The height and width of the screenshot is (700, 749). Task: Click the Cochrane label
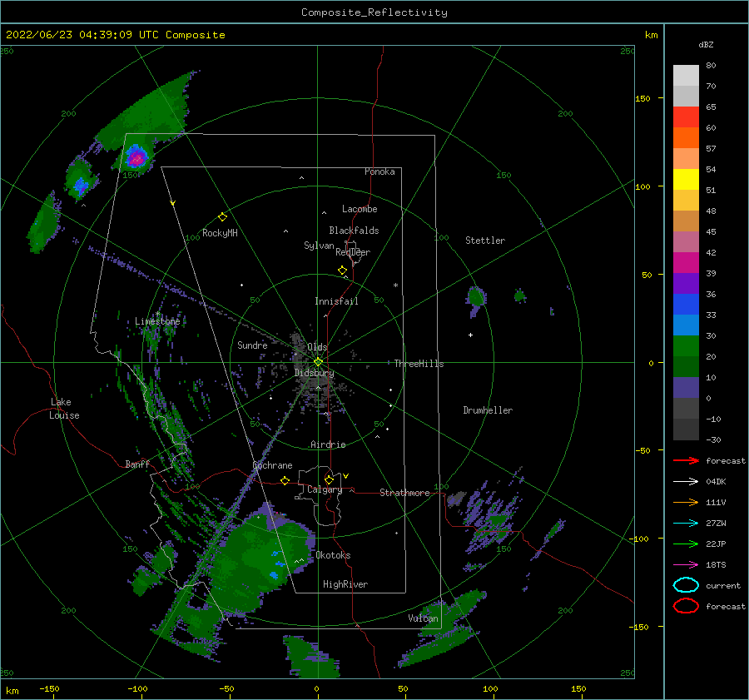pyautogui.click(x=272, y=465)
